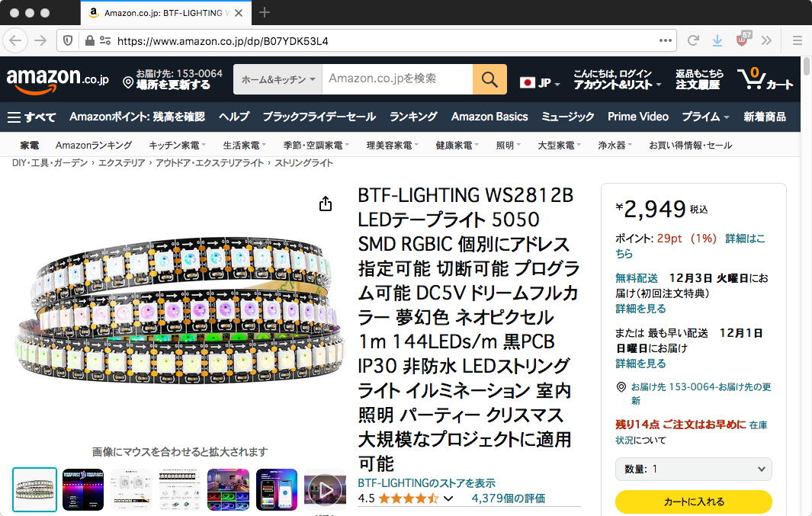Click the 4,379個の評価 reviews link

coord(508,498)
